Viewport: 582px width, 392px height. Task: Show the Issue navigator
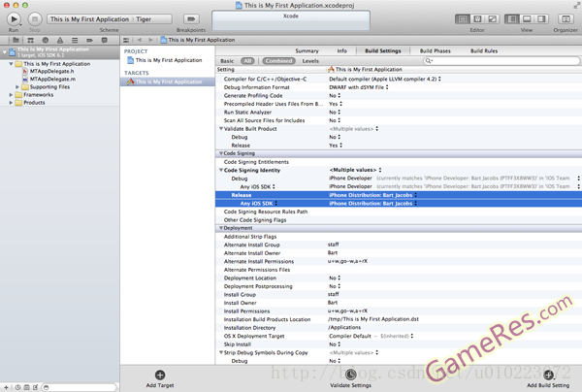(60, 40)
